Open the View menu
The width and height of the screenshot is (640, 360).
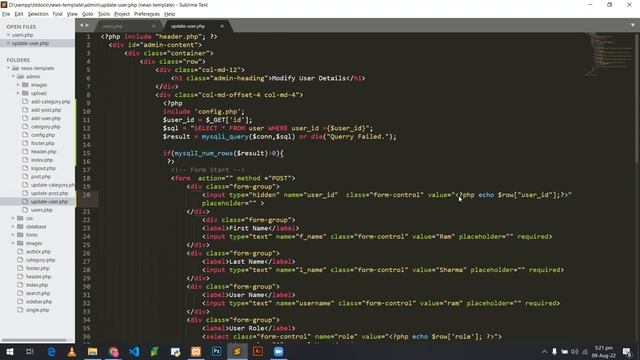point(72,14)
